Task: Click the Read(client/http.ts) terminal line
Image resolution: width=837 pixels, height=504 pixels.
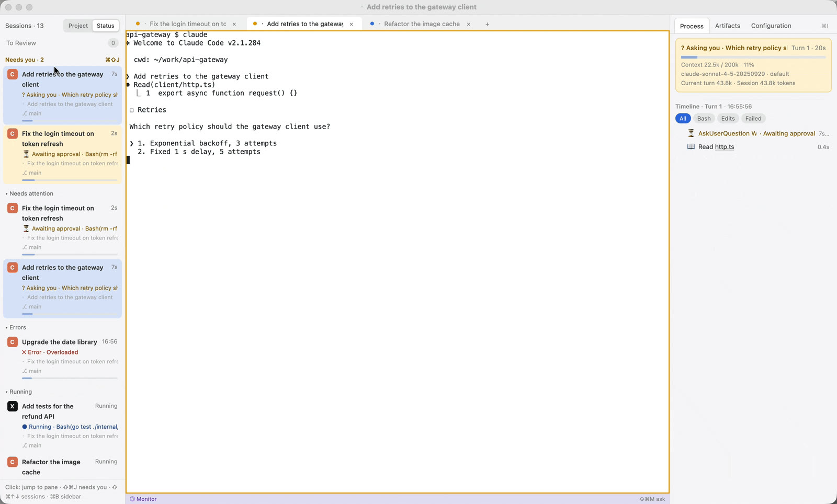Action: click(x=174, y=85)
